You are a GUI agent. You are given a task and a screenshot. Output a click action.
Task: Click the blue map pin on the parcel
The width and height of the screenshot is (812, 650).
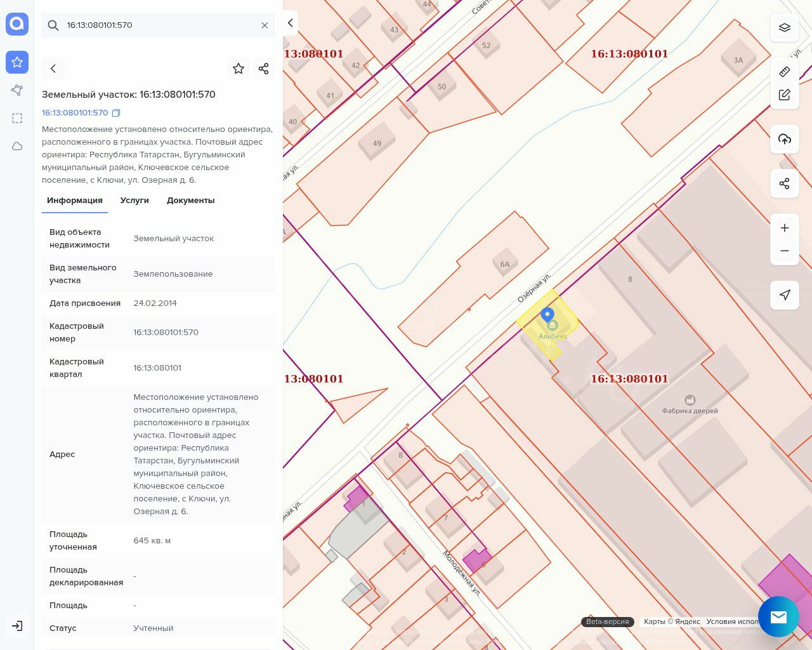coord(547,315)
